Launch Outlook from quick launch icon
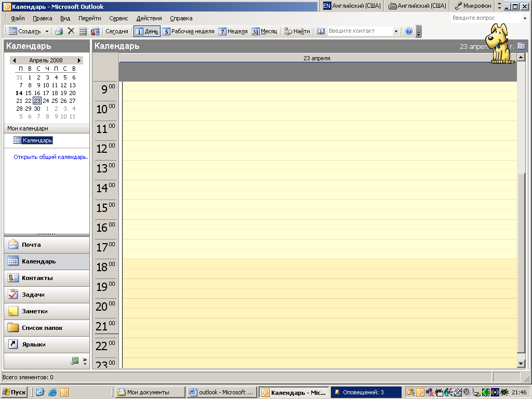Image resolution: width=532 pixels, height=399 pixels. coord(64,392)
